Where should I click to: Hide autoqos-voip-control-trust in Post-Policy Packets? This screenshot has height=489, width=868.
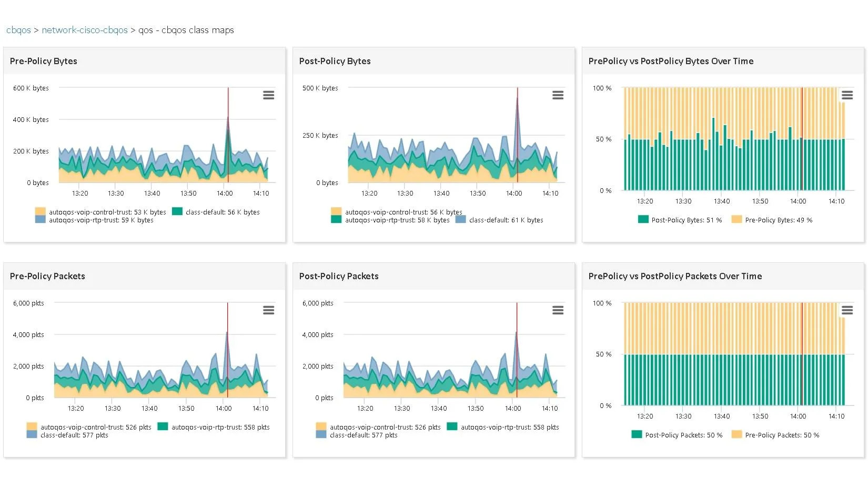click(321, 426)
